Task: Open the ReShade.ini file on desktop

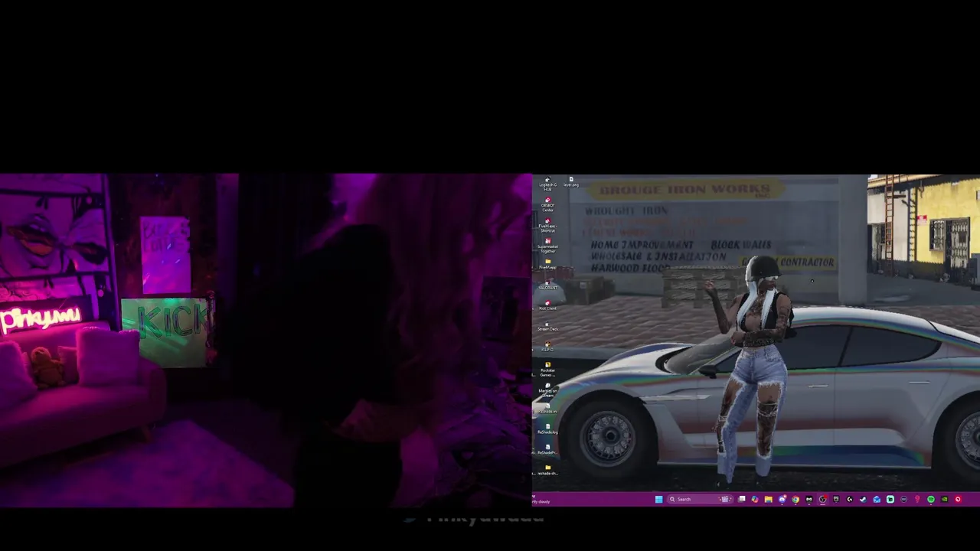Action: (547, 409)
